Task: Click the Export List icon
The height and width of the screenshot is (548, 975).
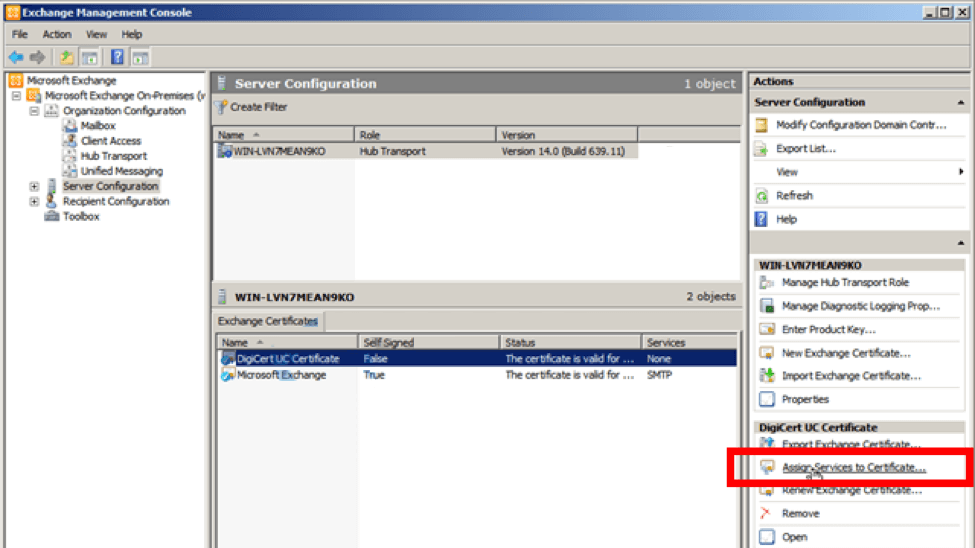Action: [762, 149]
